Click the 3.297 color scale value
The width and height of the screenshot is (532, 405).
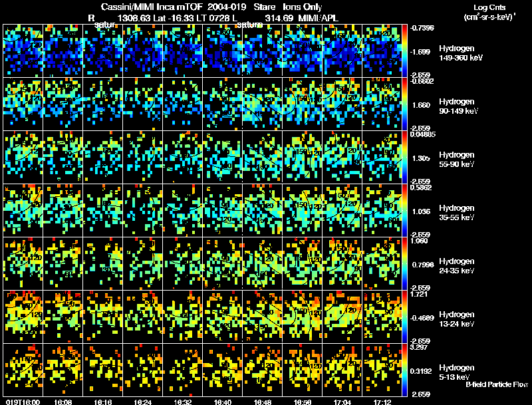coord(419,347)
